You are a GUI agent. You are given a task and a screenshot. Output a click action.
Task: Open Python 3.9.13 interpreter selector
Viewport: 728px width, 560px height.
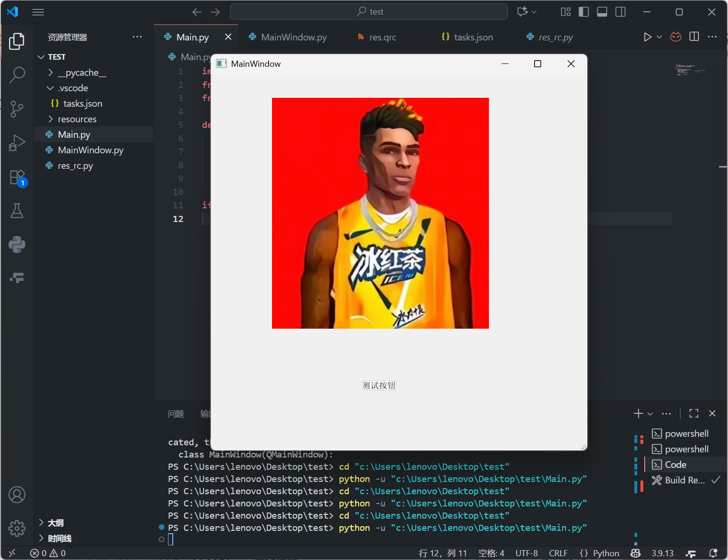coord(663,553)
